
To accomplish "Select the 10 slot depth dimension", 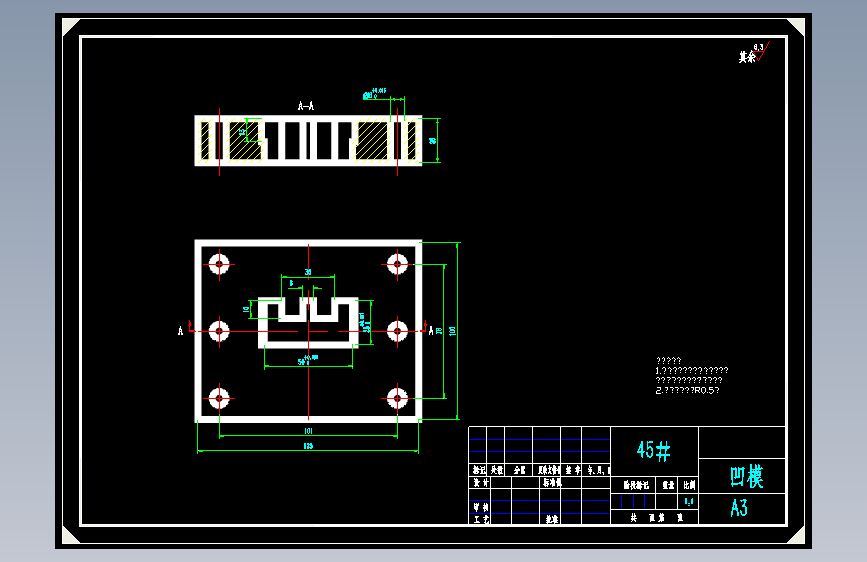I will coord(246,309).
